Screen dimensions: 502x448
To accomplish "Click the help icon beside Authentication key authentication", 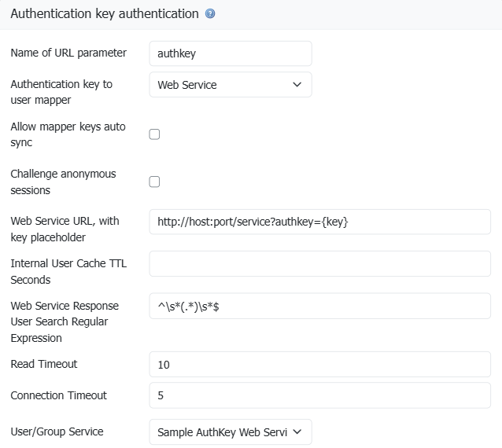I will click(210, 14).
